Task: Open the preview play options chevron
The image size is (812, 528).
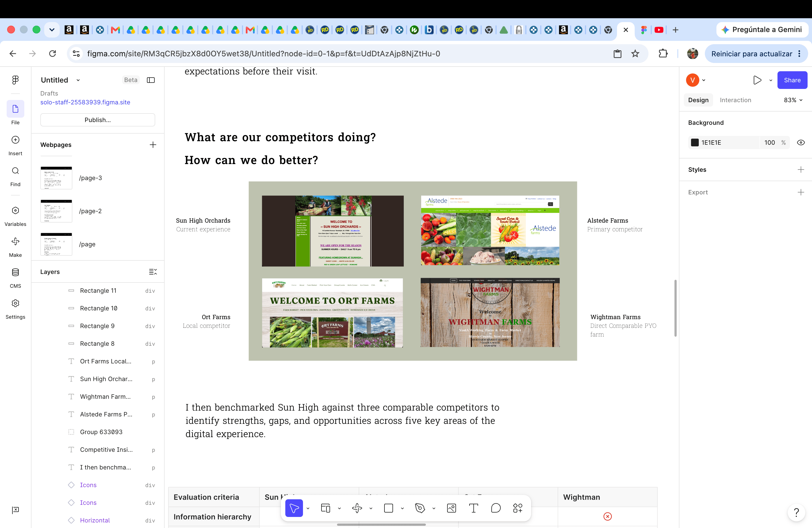Action: coord(771,80)
